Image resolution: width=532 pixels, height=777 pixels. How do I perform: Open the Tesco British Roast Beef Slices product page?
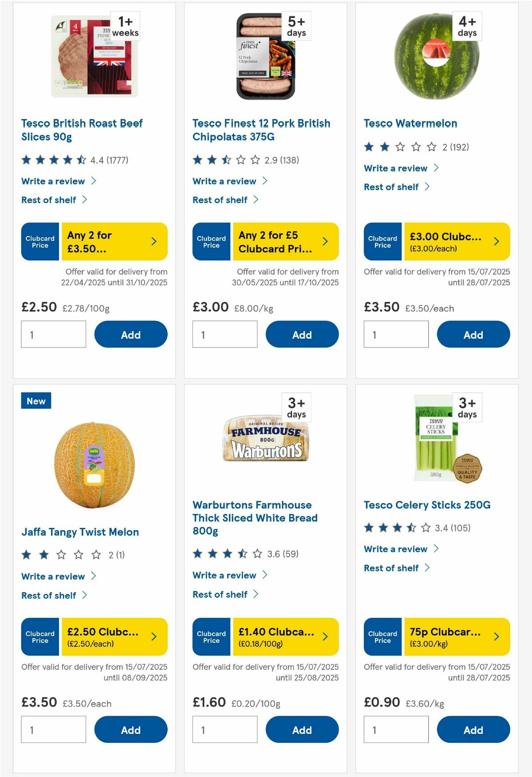click(82, 129)
